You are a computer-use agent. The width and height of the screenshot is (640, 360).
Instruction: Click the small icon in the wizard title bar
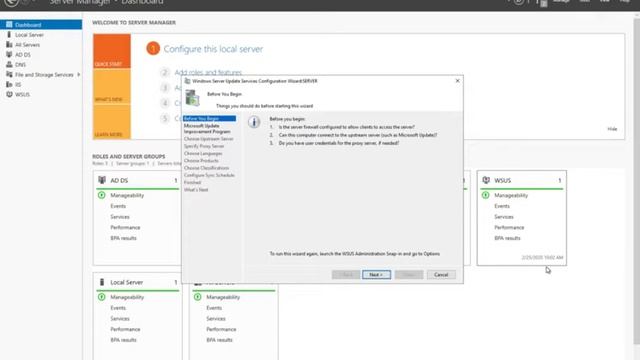point(187,81)
